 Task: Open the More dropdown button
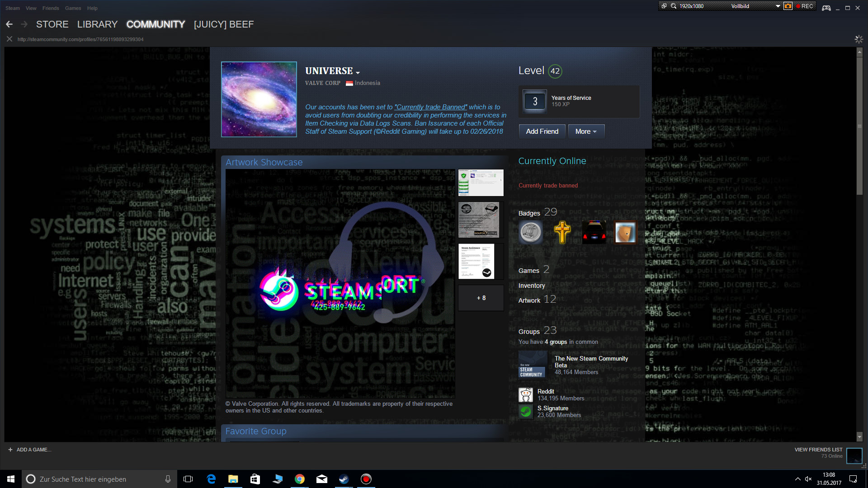click(586, 131)
